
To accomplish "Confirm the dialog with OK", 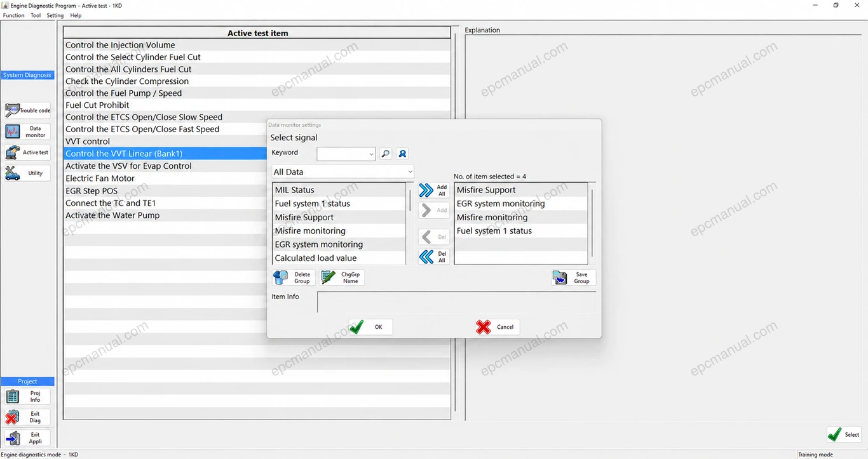I will coord(370,327).
